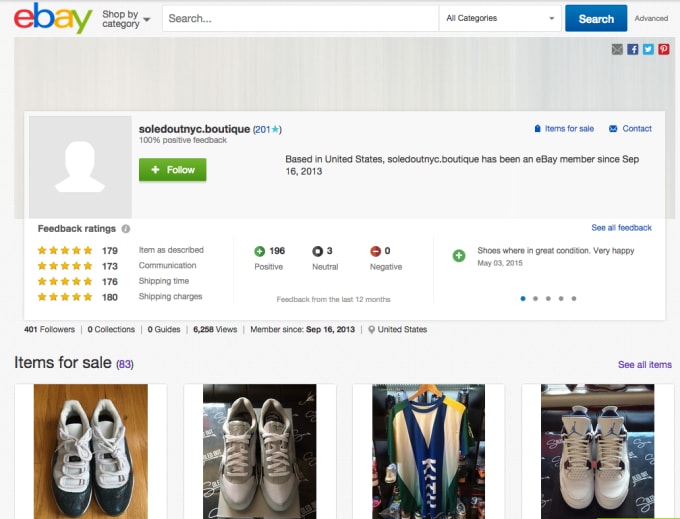
Task: Click the 'Shoes where in great condition' review text
Action: (x=556, y=251)
